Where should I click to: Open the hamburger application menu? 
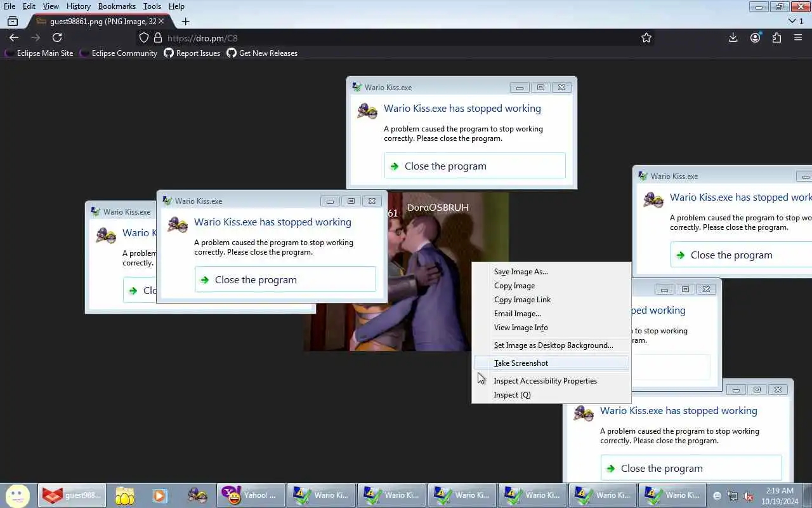pos(798,38)
